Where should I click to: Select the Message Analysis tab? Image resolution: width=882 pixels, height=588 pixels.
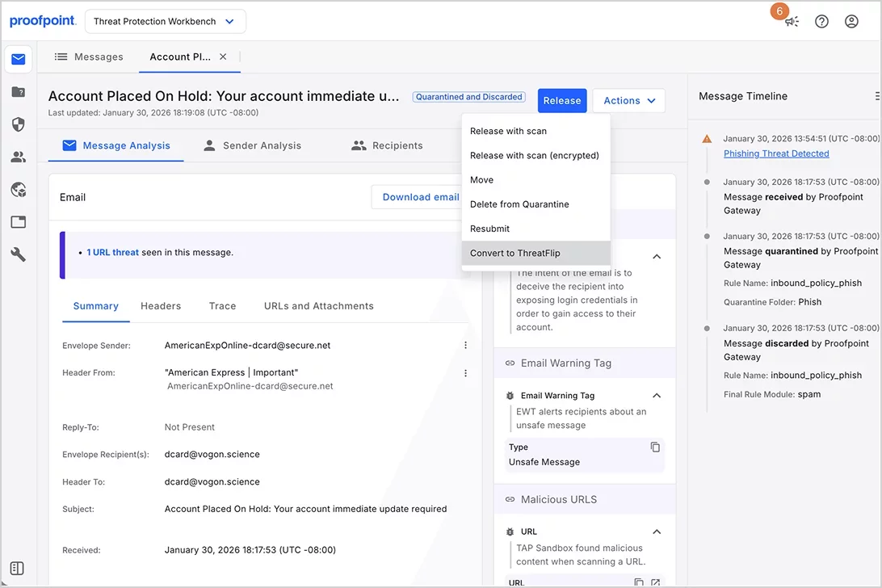point(115,145)
